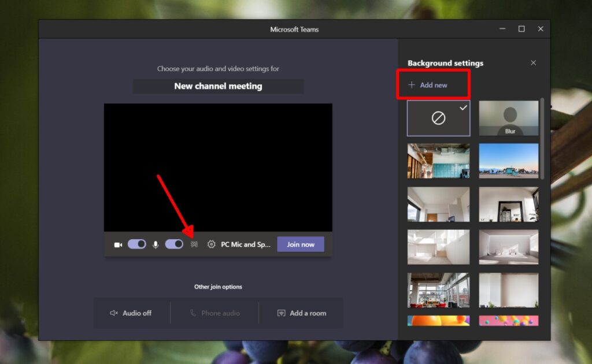Viewport: 592px width, 364px height.
Task: Click the Add a room icon
Action: click(x=281, y=313)
